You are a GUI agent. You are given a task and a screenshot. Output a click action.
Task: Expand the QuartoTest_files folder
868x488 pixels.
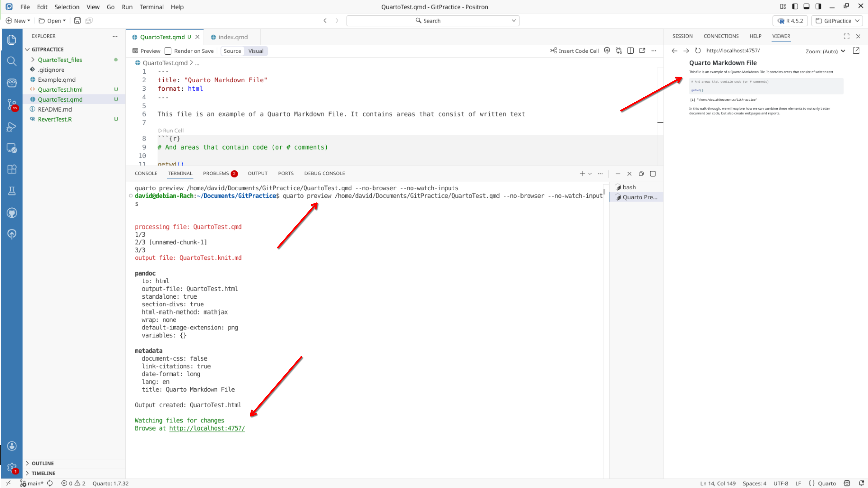click(60, 60)
